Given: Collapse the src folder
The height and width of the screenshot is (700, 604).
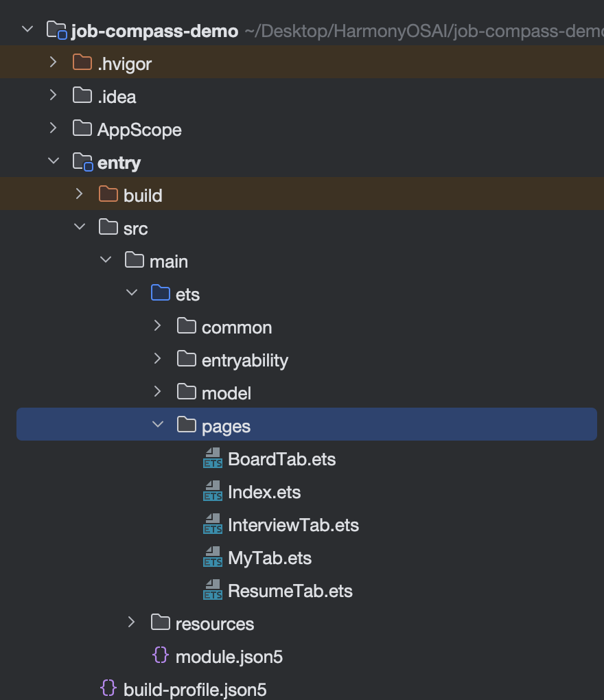Looking at the screenshot, I should (80, 226).
